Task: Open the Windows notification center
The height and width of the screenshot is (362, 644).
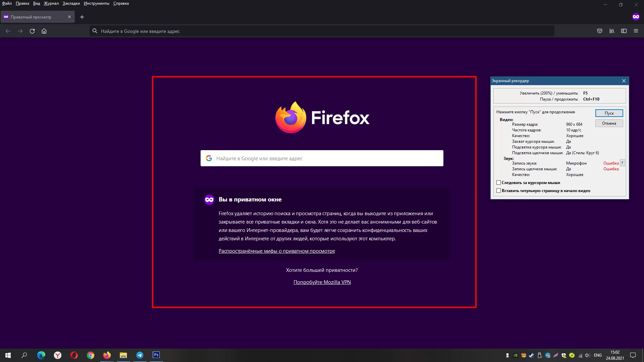Action: [x=633, y=355]
